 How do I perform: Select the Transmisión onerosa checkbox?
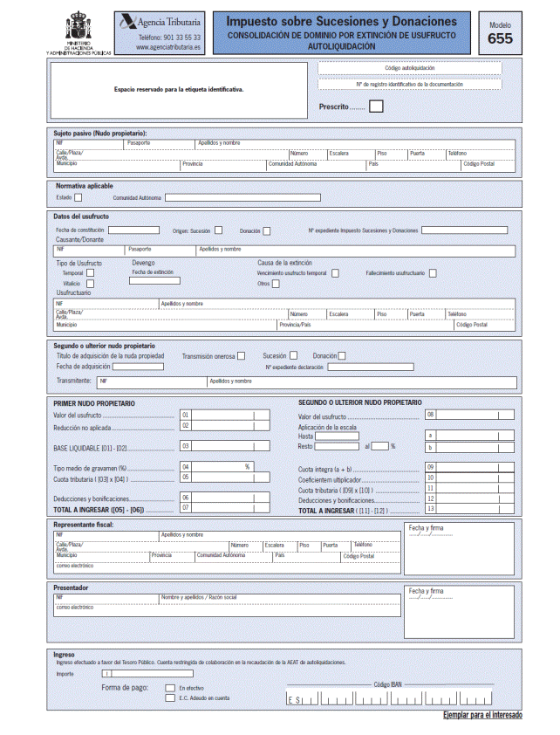[x=242, y=355]
